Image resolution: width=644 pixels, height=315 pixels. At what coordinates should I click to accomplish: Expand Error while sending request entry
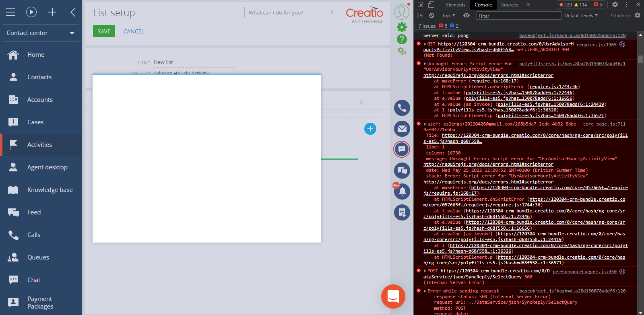tap(425, 291)
